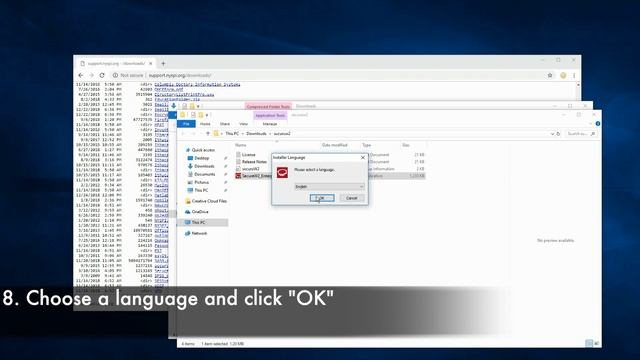Select the SecureW2 installer application file
The height and width of the screenshot is (360, 640).
253,176
